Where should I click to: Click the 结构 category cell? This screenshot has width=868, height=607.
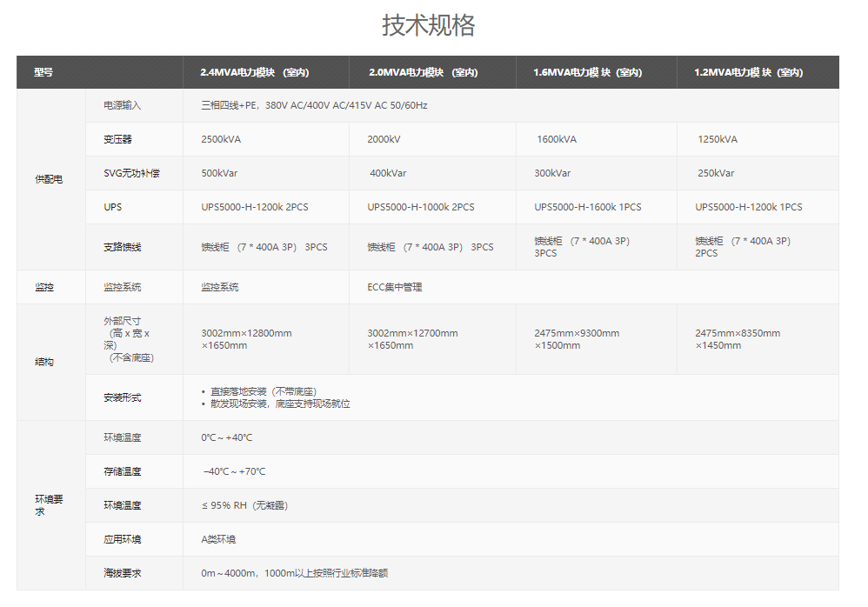43,362
